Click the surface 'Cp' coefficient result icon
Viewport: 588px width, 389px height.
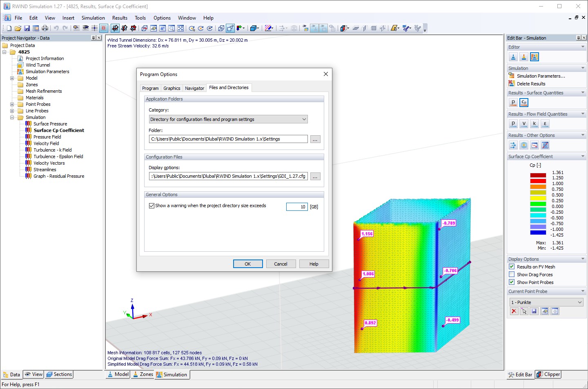coord(524,102)
